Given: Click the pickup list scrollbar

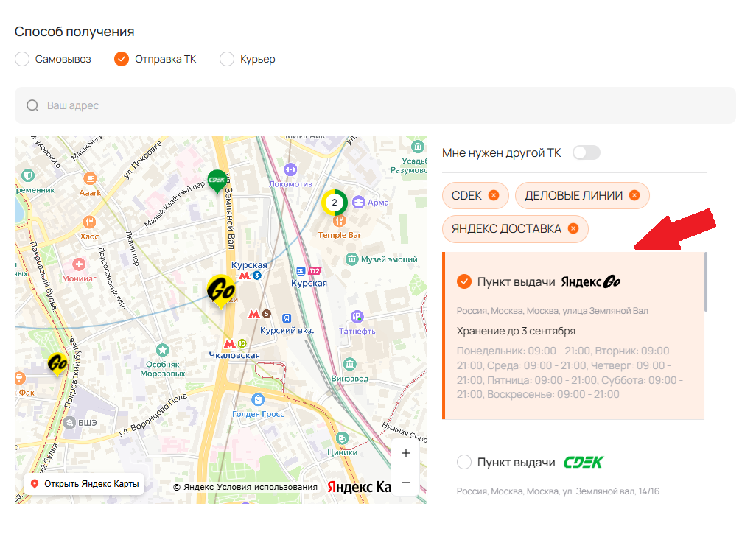Looking at the screenshot, I should click(706, 282).
